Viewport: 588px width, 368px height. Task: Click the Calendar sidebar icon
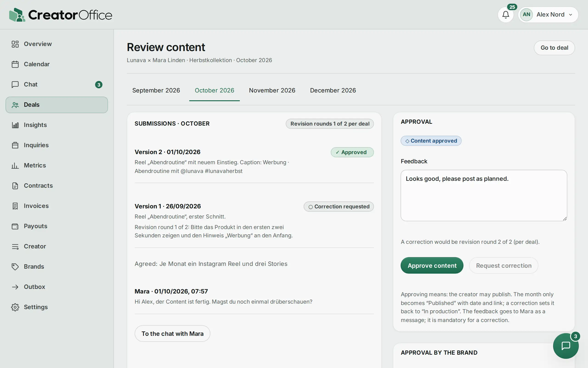click(x=15, y=64)
